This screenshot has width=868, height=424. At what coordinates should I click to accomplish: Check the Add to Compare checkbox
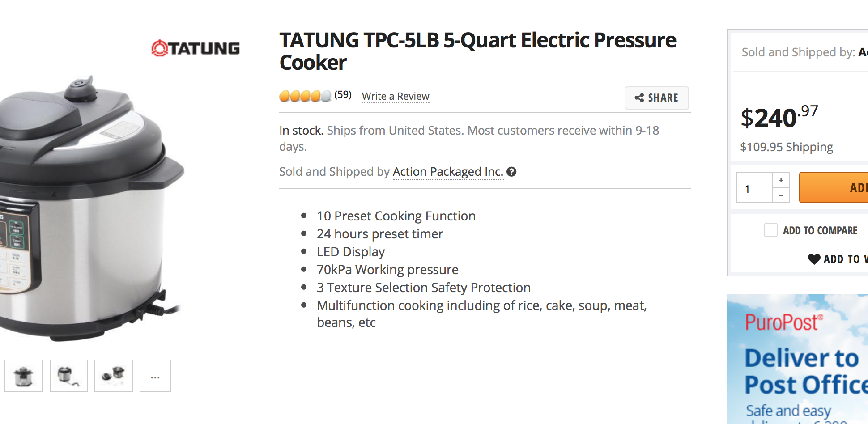coord(770,230)
